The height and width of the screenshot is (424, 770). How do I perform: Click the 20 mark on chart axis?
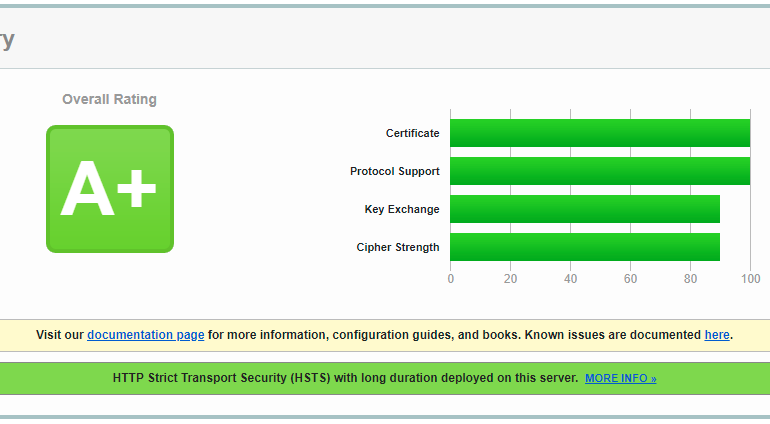tap(510, 279)
